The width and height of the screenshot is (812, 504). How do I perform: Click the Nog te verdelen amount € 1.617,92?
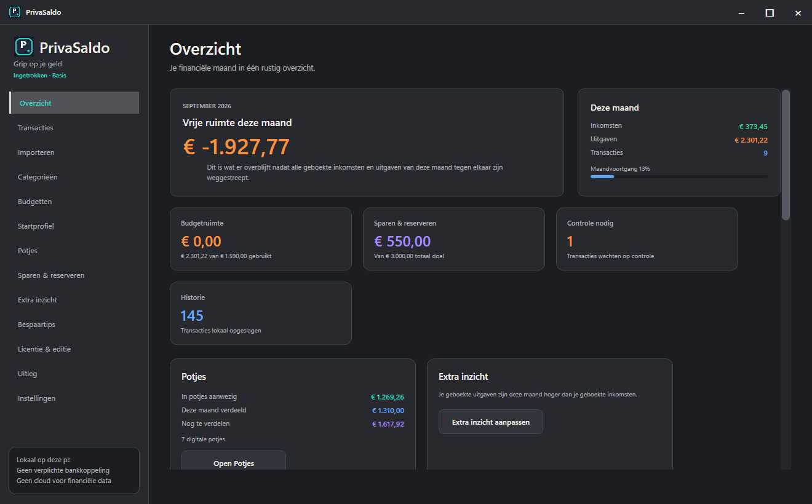388,424
